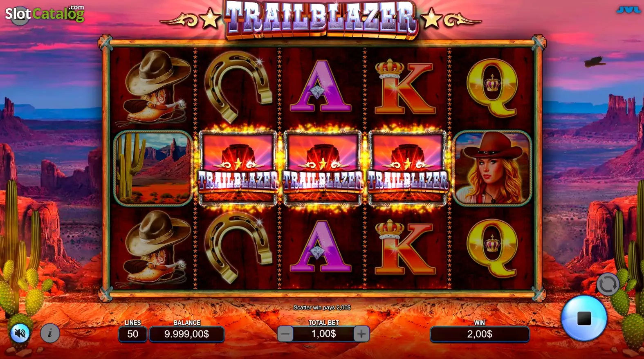Open the game info button
The width and height of the screenshot is (644, 359).
[x=50, y=334]
